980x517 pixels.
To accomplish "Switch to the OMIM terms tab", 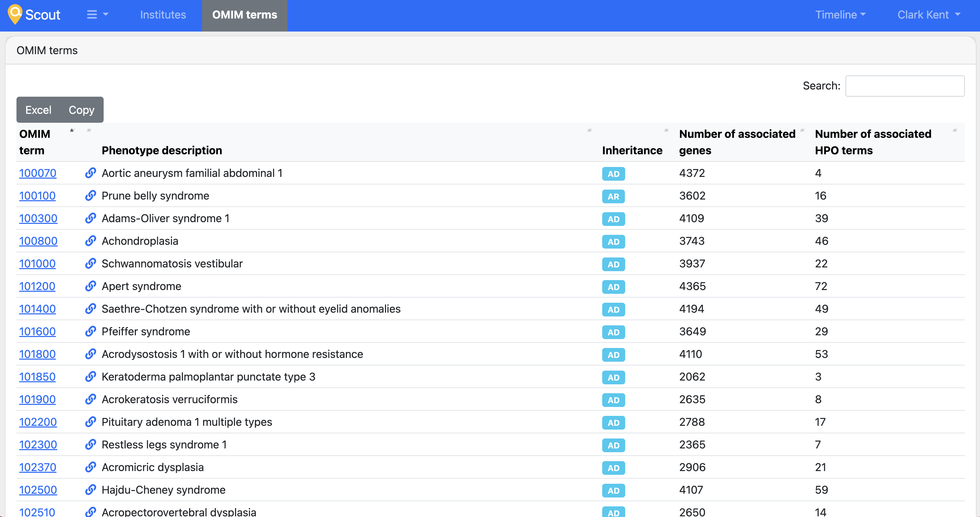I will [245, 14].
